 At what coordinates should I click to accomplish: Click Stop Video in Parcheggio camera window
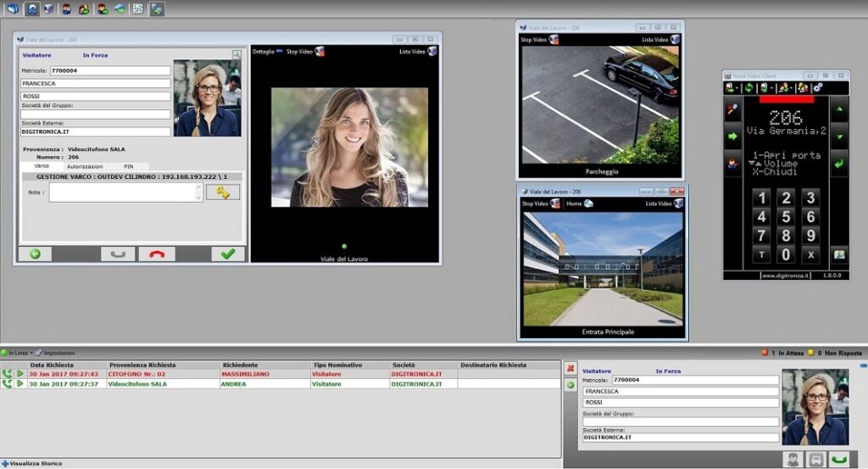click(x=539, y=40)
